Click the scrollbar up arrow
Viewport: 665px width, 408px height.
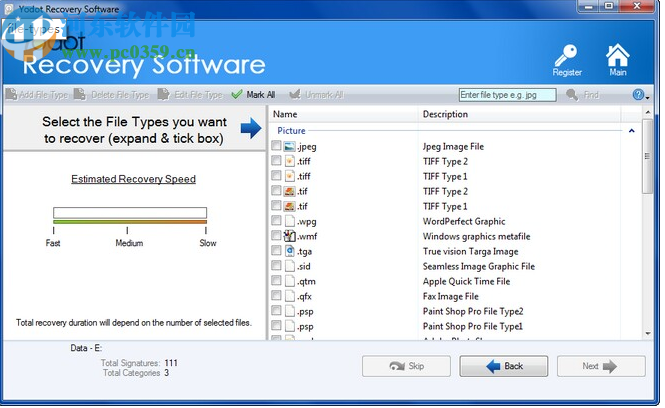tap(647, 112)
